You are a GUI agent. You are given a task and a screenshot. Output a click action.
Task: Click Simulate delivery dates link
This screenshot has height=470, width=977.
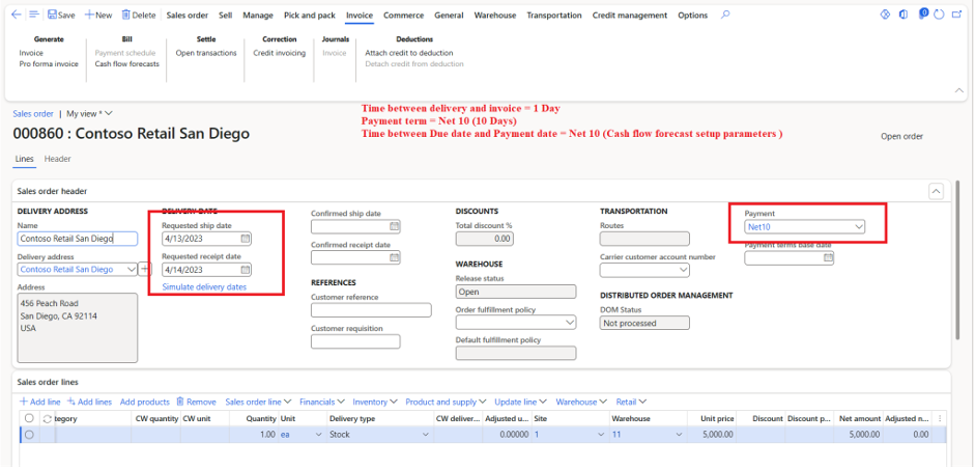(204, 287)
